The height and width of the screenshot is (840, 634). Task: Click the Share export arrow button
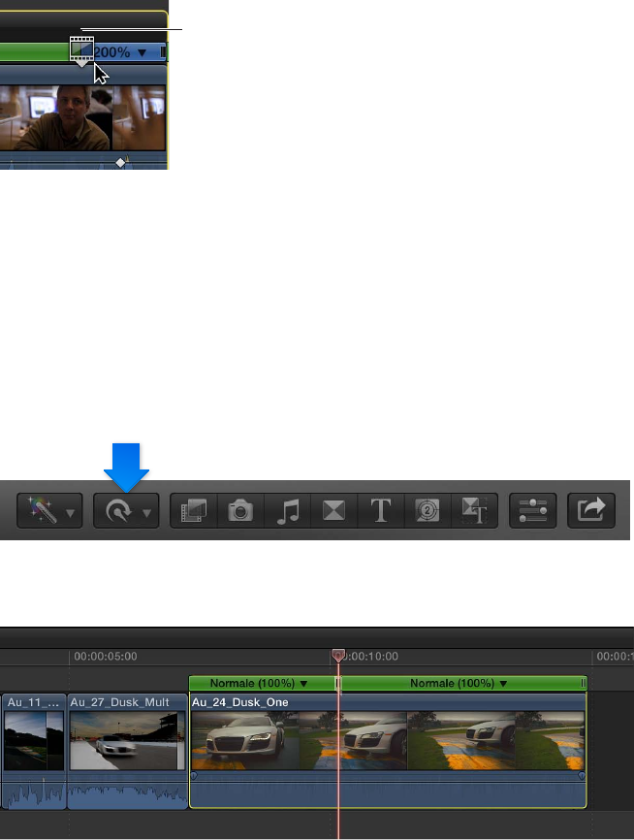tap(590, 510)
